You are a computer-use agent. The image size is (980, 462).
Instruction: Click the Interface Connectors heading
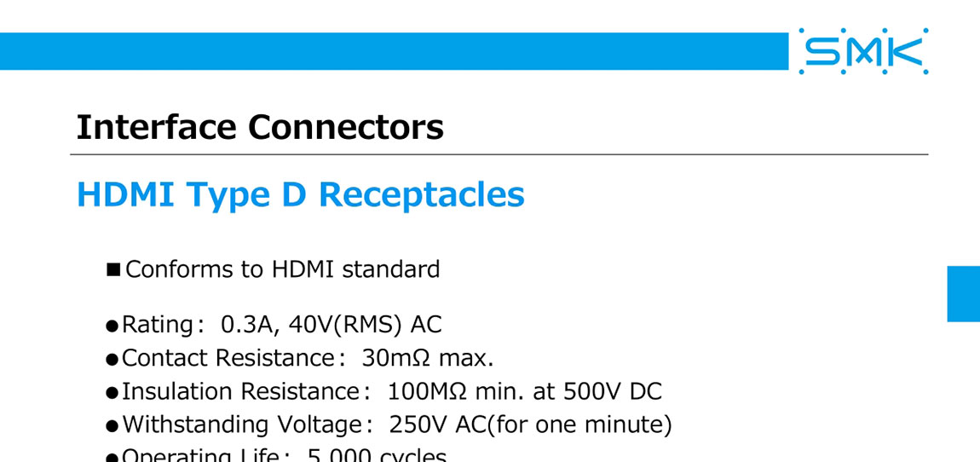(x=260, y=127)
